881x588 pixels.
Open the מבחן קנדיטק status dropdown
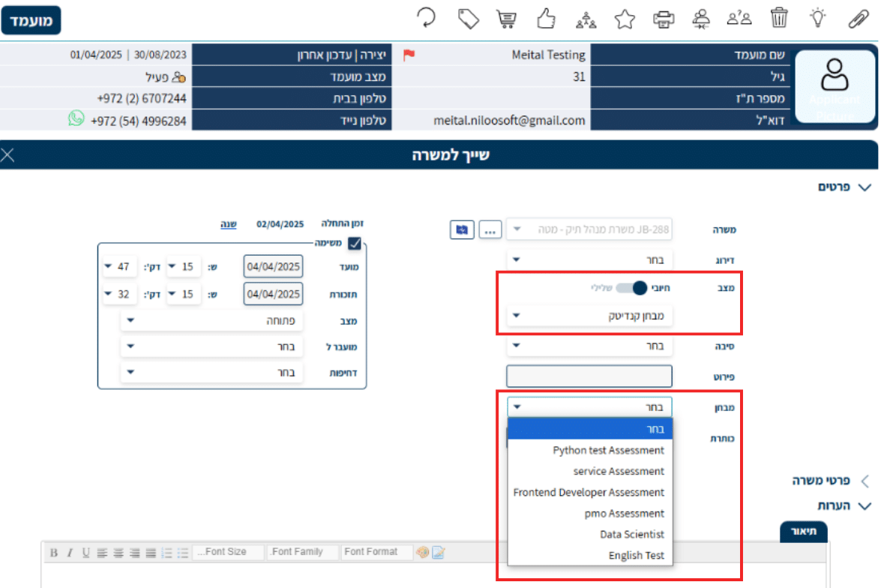pos(589,315)
